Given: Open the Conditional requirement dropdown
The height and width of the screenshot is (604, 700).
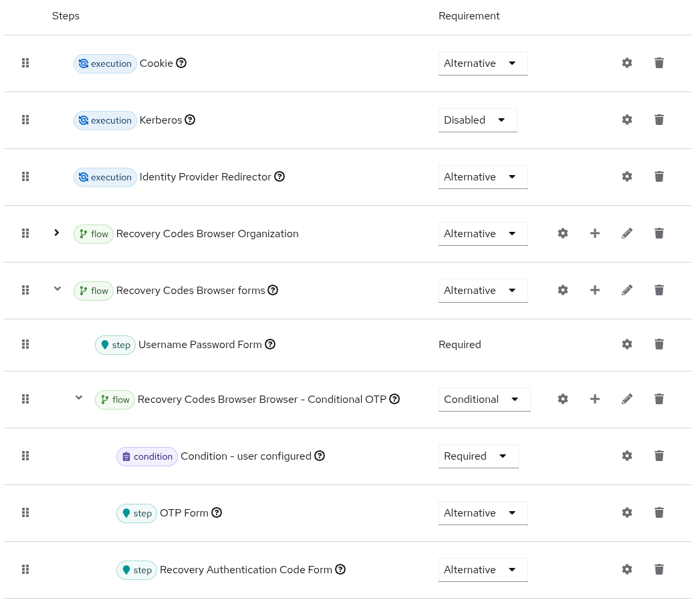Looking at the screenshot, I should coord(484,399).
